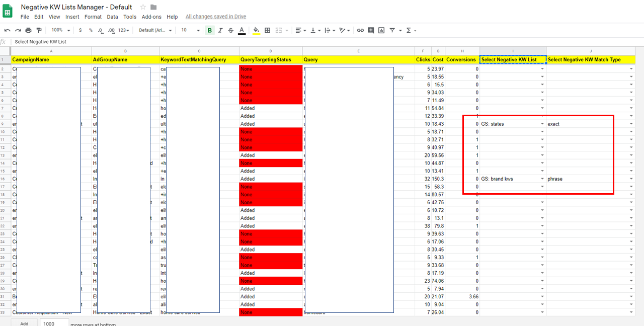
Task: Activate the Paint format roller tool
Action: click(39, 30)
